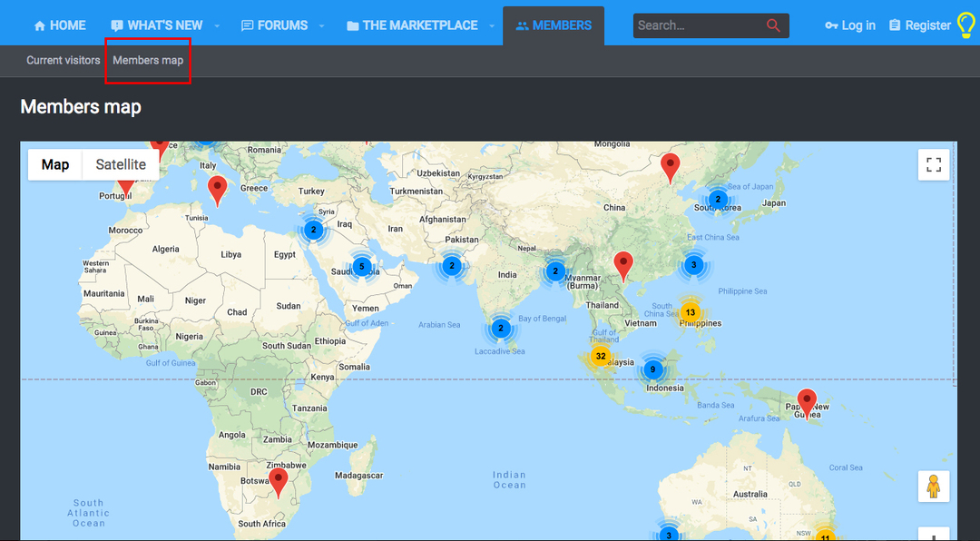Toggle the Map view button
Viewport: 980px width, 541px height.
(x=55, y=164)
